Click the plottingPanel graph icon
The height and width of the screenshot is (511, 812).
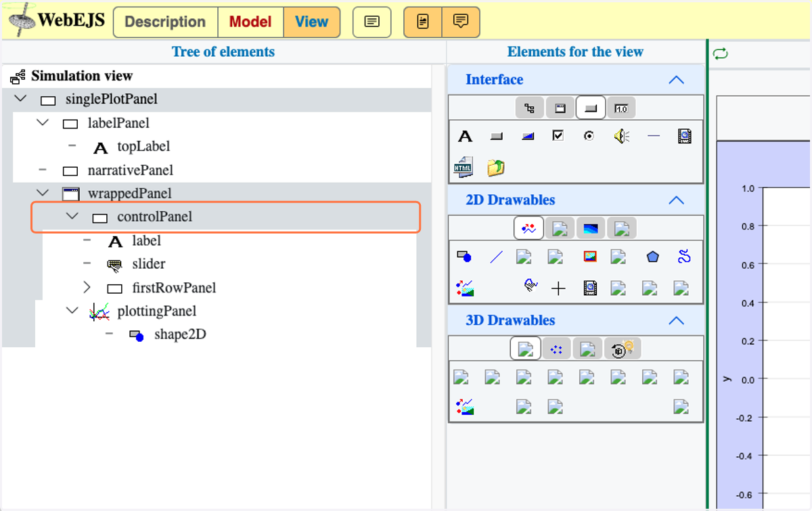pos(99,312)
